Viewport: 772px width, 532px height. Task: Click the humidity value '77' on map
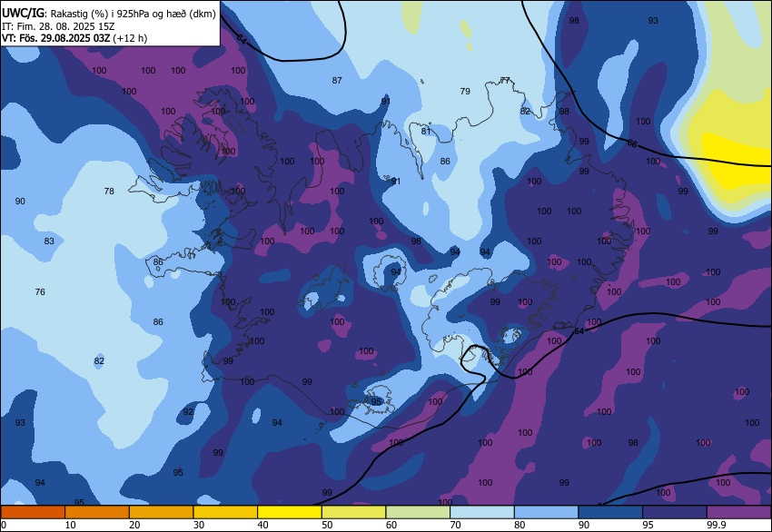[505, 80]
